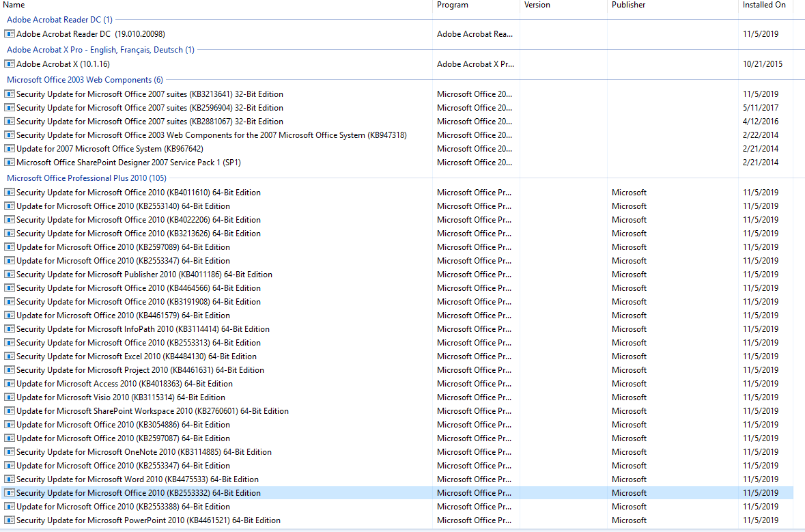
Task: Select Security Update for Microsoft Word 2010 (KB4475533)
Action: click(x=138, y=479)
